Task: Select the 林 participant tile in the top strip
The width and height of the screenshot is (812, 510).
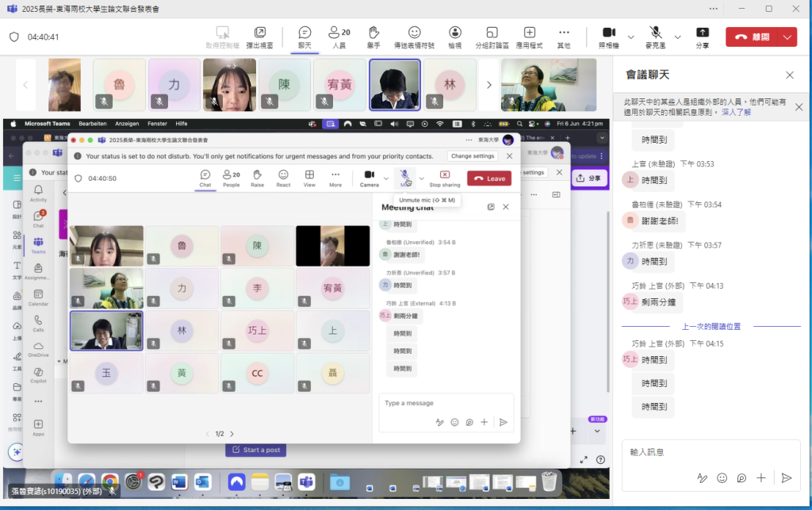Action: [450, 85]
